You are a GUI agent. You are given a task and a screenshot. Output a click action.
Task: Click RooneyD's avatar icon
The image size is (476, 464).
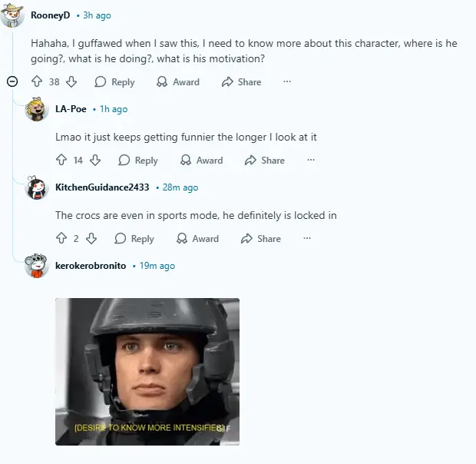pos(12,15)
